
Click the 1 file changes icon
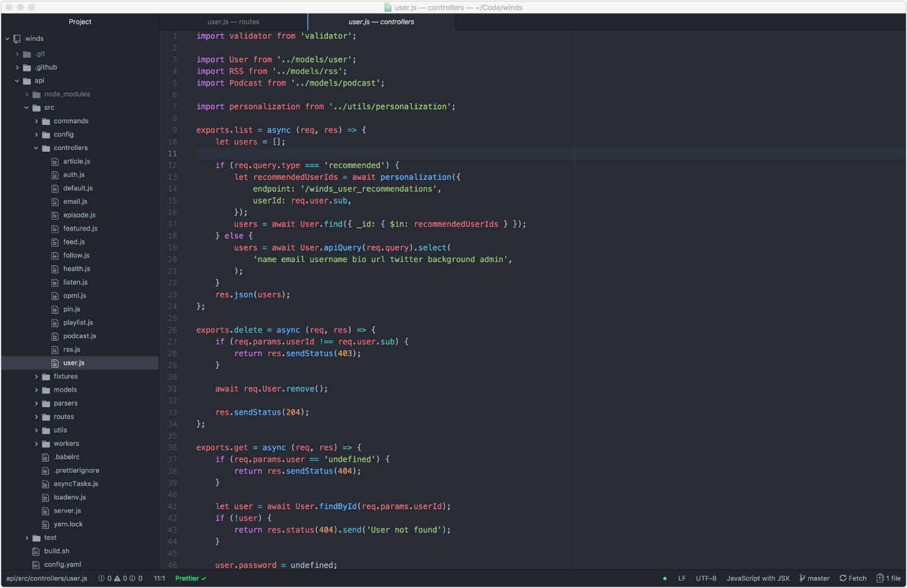coord(880,578)
